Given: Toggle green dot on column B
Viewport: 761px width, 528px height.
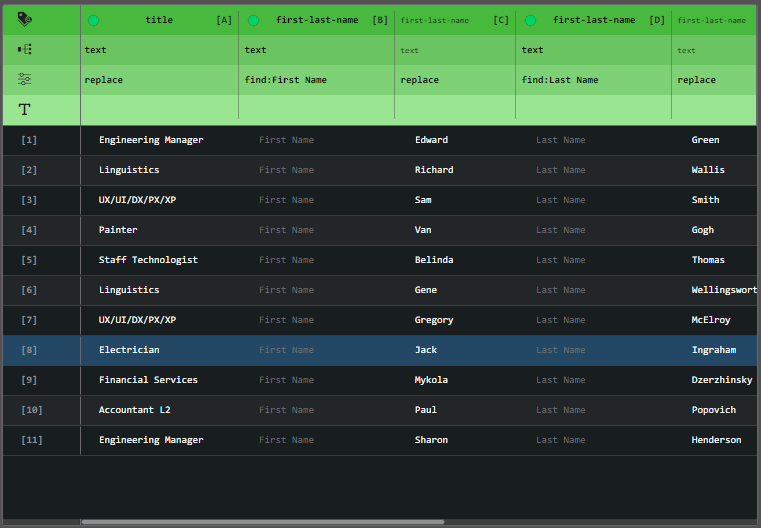Looking at the screenshot, I should (253, 20).
